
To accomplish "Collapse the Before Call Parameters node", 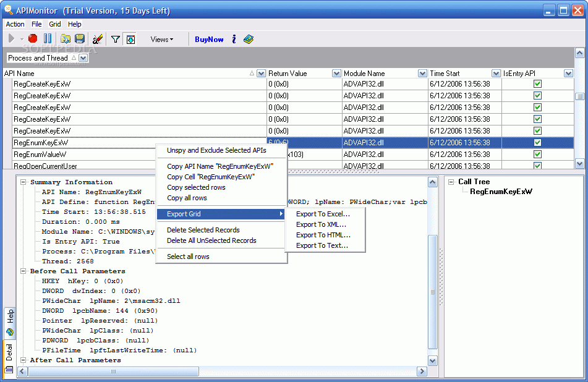I will (x=23, y=271).
